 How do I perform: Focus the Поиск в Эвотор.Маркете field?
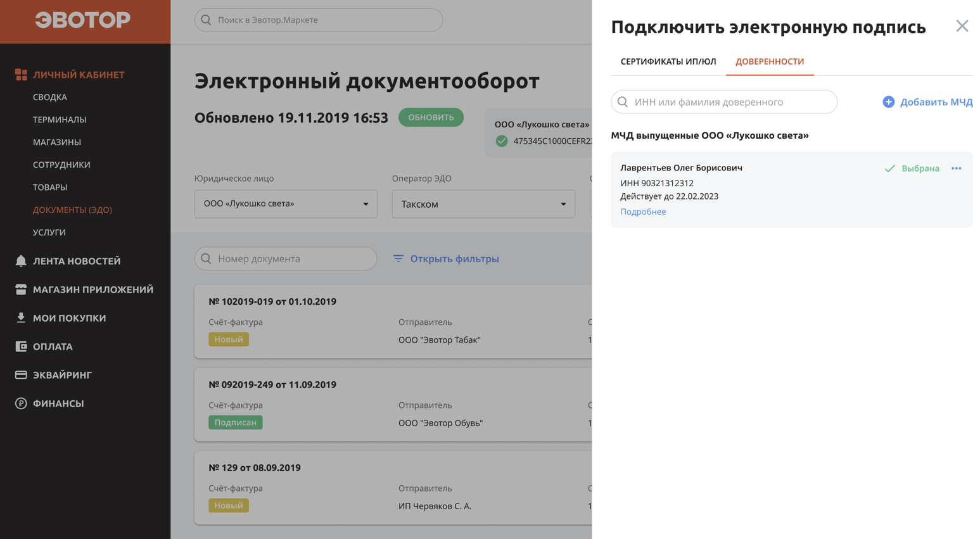[319, 20]
